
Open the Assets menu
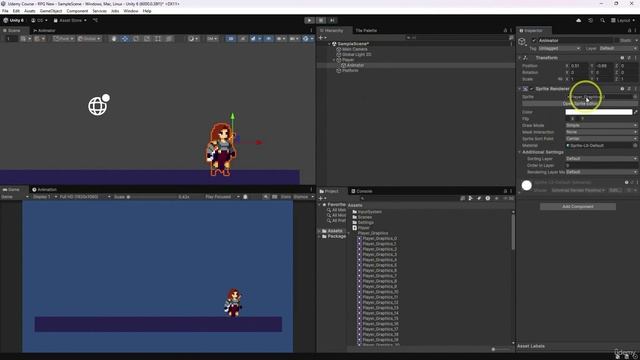[x=29, y=11]
